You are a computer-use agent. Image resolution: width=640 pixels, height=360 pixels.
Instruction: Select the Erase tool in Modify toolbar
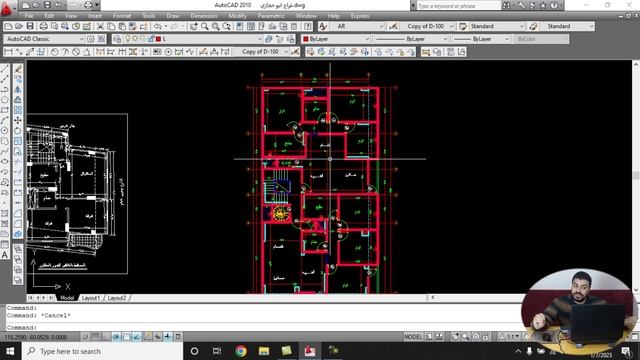point(18,69)
